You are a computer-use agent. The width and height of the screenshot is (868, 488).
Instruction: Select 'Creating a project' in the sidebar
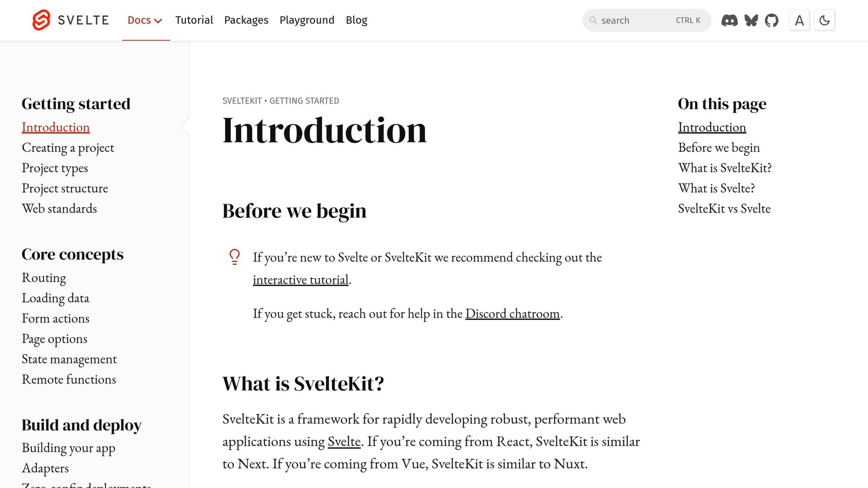tap(68, 147)
